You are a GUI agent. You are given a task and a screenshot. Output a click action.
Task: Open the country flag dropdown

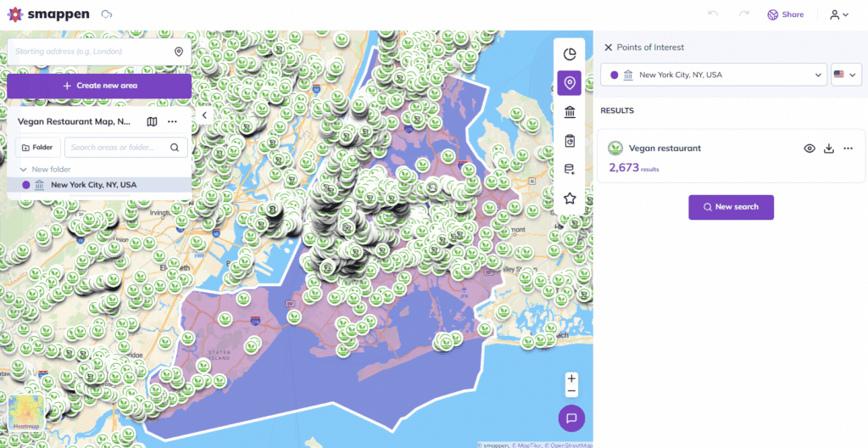point(846,75)
